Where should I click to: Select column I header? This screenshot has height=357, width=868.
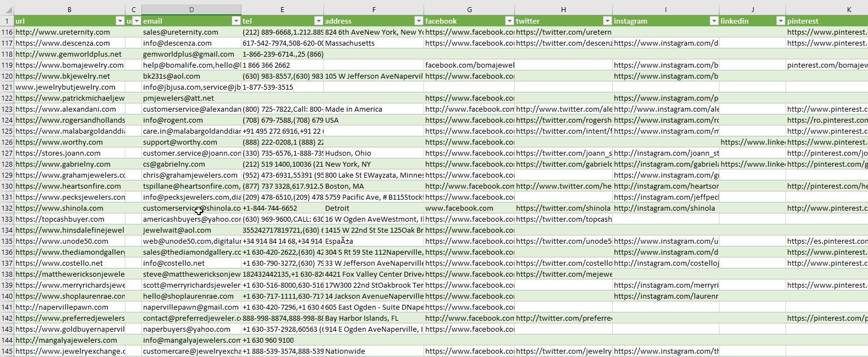click(666, 10)
